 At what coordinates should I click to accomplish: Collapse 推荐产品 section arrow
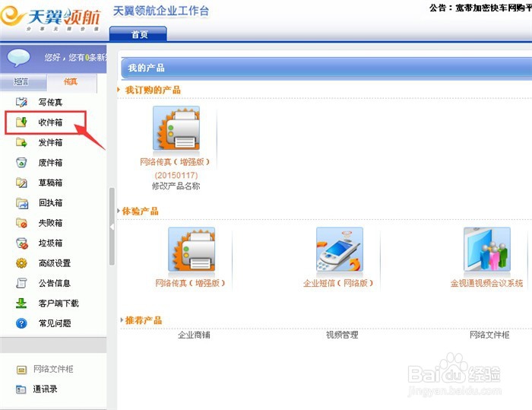(122, 320)
